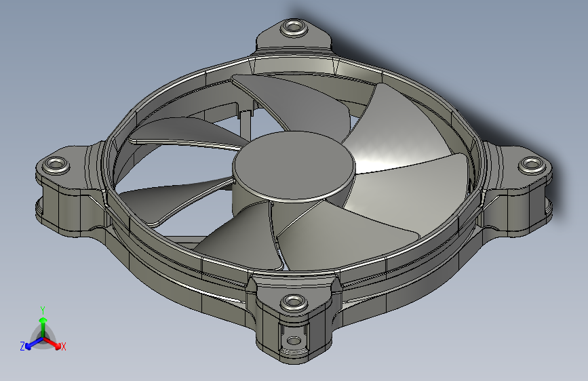Select the mounting hole on the topmost corner
Image resolution: width=588 pixels, height=381 pixels.
[294, 28]
